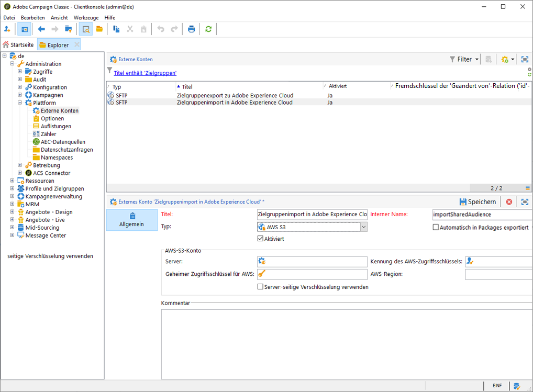
Task: Uncheck the Aktiviert checkbox
Action: click(260, 239)
